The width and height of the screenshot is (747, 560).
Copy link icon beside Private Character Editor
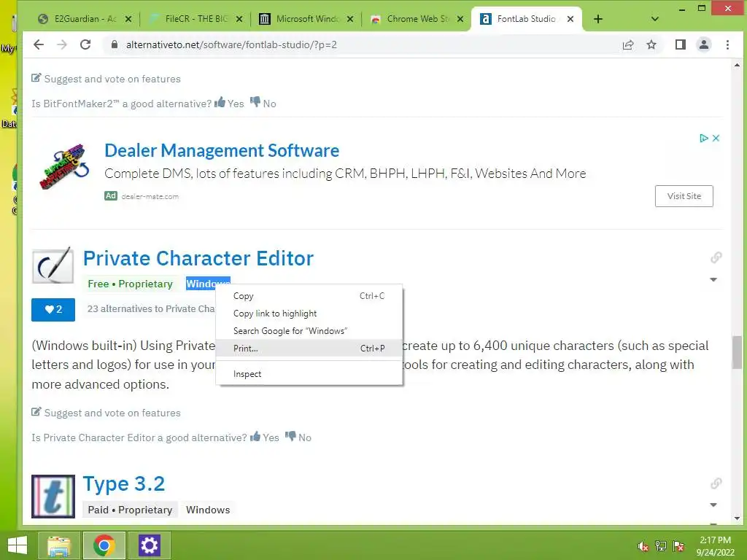(716, 257)
